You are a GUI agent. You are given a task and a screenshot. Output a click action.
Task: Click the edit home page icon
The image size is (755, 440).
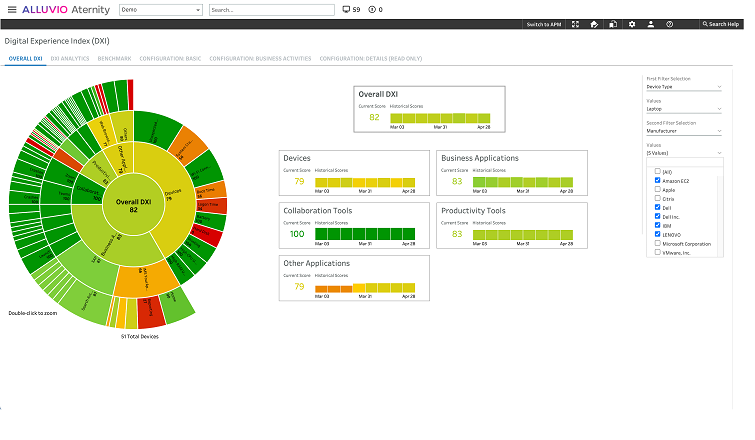click(594, 24)
